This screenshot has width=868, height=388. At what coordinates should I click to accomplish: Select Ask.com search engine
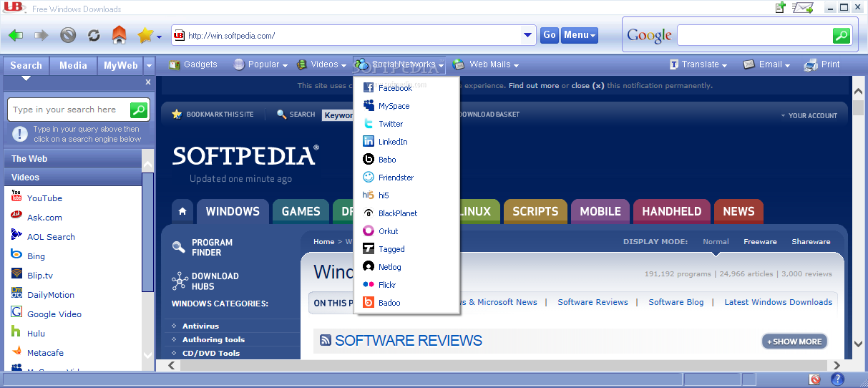click(44, 218)
